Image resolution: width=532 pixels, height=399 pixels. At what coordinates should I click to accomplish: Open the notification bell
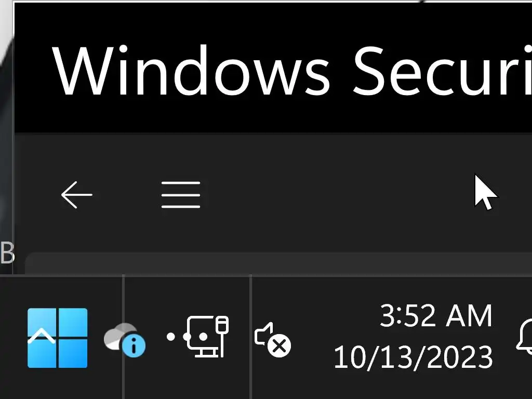pyautogui.click(x=525, y=337)
